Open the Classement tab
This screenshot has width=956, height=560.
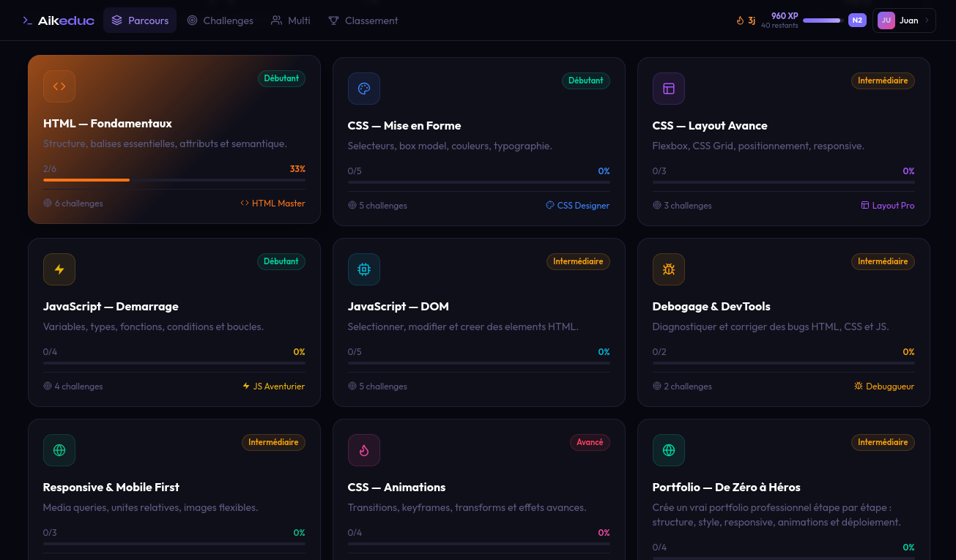363,20
